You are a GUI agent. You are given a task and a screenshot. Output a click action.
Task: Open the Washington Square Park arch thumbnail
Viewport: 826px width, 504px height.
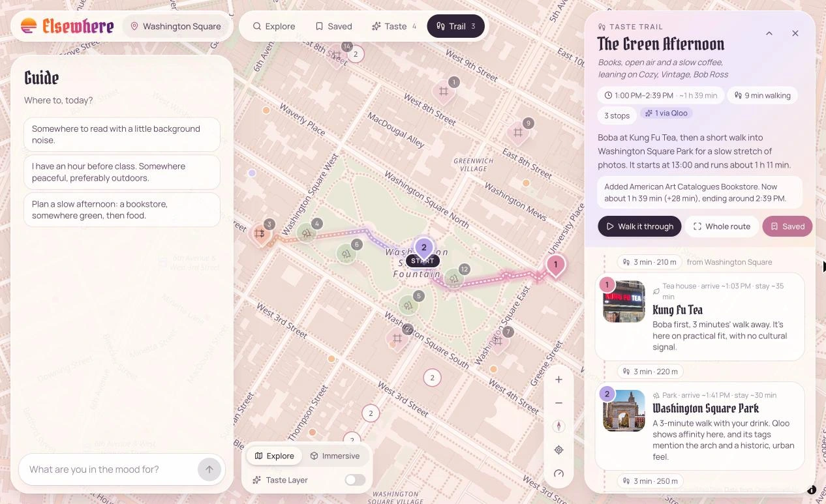pyautogui.click(x=624, y=411)
